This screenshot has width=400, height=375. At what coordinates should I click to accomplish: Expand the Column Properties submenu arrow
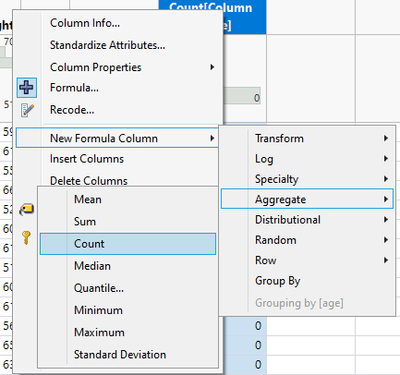(212, 67)
